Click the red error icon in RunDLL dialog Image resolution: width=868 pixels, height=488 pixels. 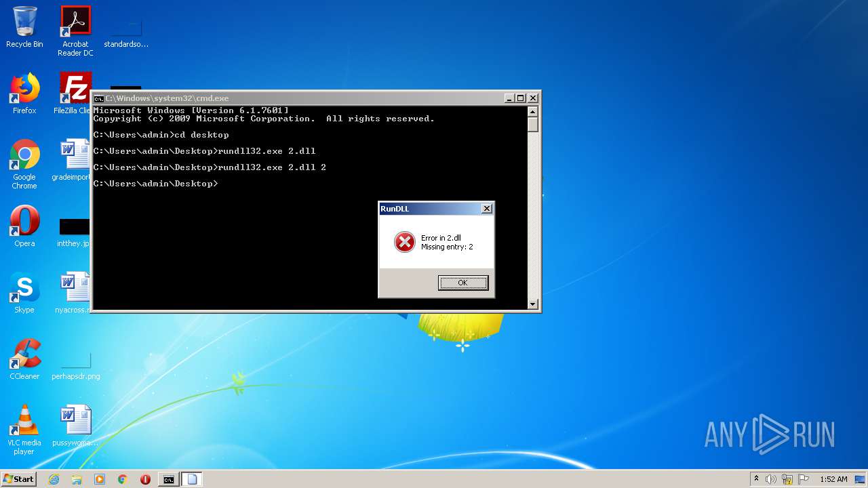(404, 242)
